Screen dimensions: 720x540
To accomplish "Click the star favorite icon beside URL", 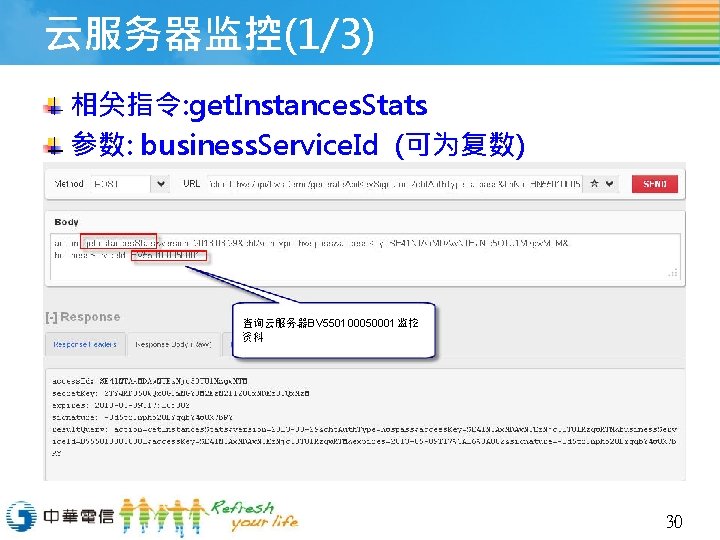I will (594, 184).
